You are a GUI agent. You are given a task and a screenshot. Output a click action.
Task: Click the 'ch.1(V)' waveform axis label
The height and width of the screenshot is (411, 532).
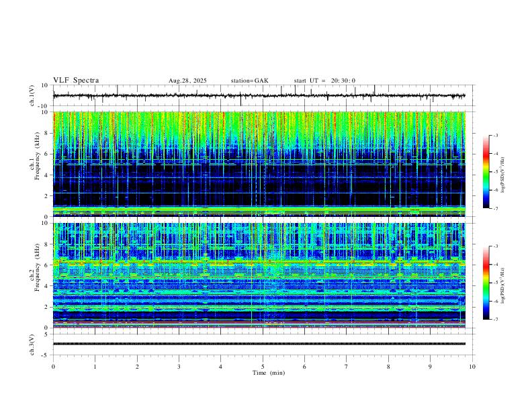pos(32,95)
